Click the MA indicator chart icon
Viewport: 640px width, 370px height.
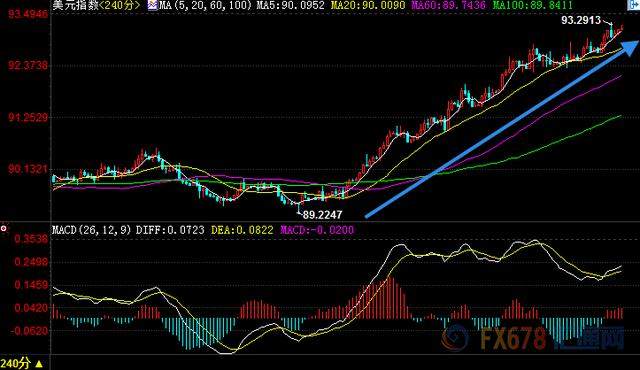(153, 5)
